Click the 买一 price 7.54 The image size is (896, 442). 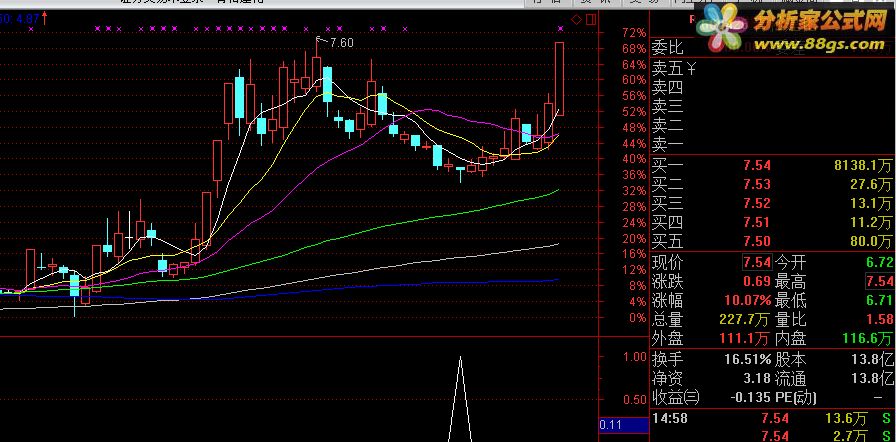757,166
